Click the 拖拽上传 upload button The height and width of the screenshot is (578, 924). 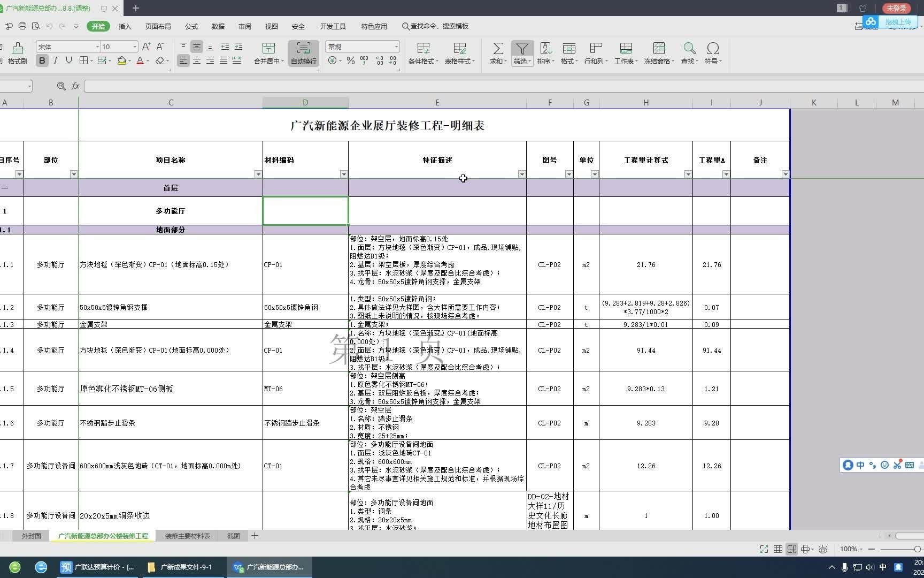point(890,22)
